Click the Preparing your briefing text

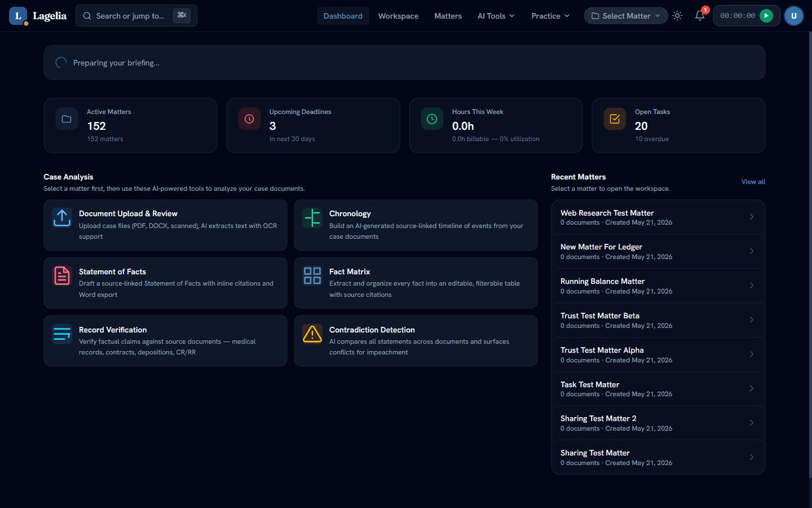pos(116,63)
